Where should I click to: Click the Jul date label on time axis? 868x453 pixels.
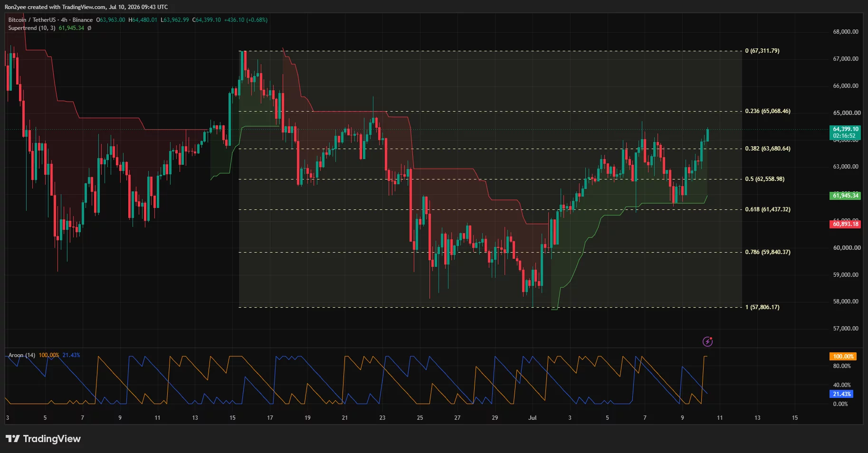(x=533, y=418)
